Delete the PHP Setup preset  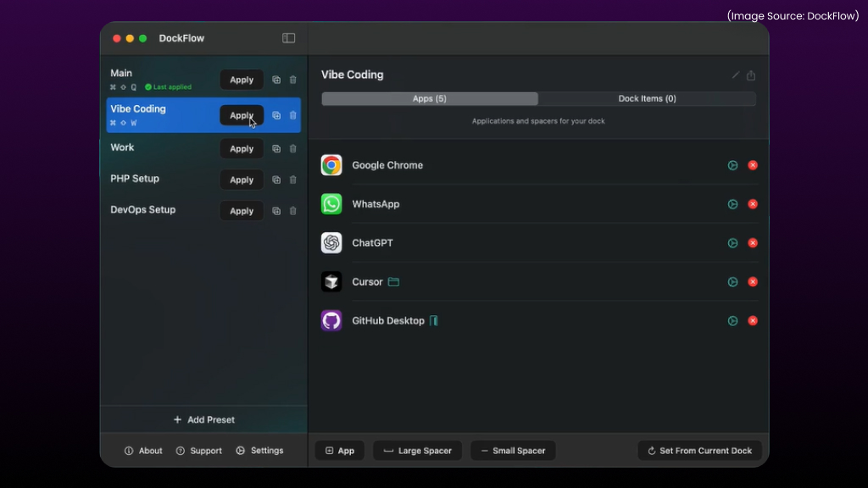(292, 180)
